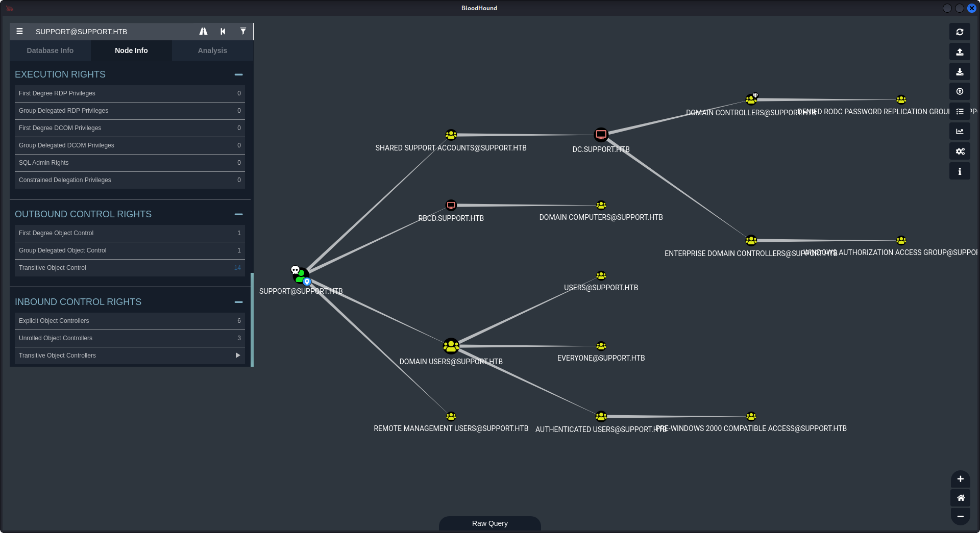Switch to the Node Info tab
This screenshot has height=533, width=980.
pyautogui.click(x=131, y=50)
